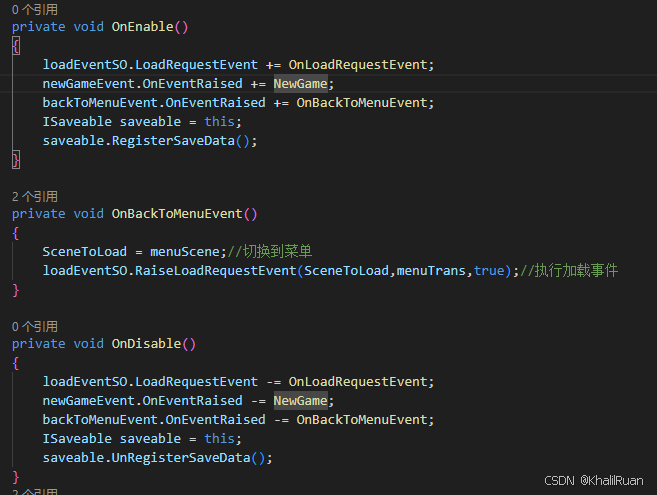Place cursor on OnEnable method name

(x=142, y=27)
